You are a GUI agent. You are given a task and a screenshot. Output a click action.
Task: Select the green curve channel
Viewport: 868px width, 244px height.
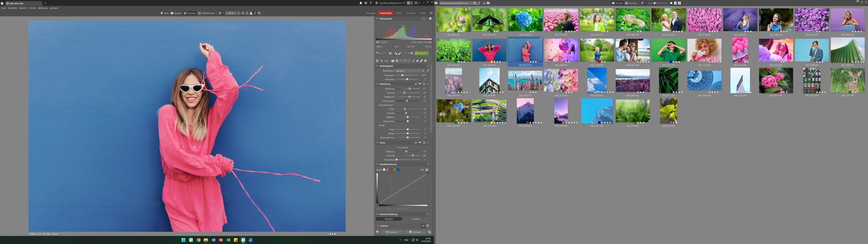395,170
